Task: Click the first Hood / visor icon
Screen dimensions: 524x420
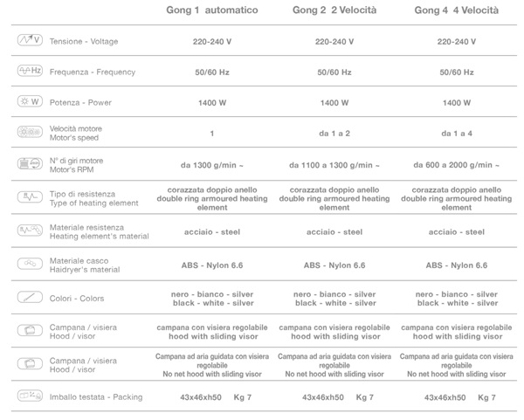Action: pos(30,331)
